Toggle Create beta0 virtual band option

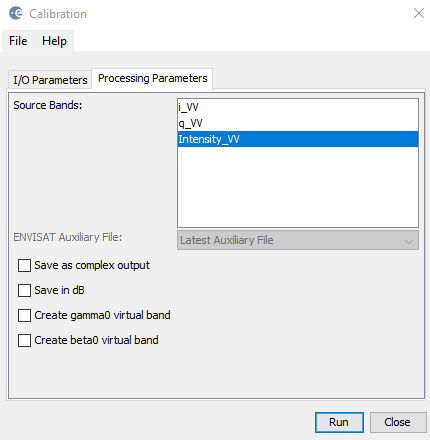pyautogui.click(x=24, y=340)
